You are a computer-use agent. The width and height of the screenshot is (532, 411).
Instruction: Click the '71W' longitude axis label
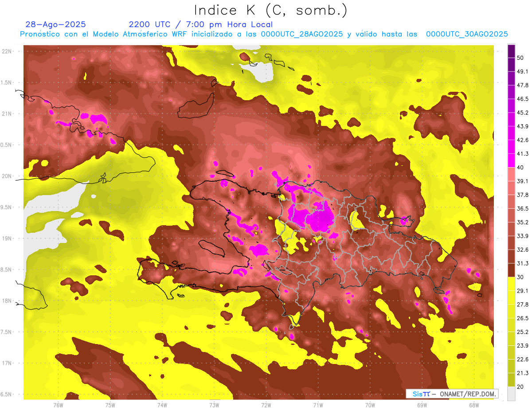point(318,405)
